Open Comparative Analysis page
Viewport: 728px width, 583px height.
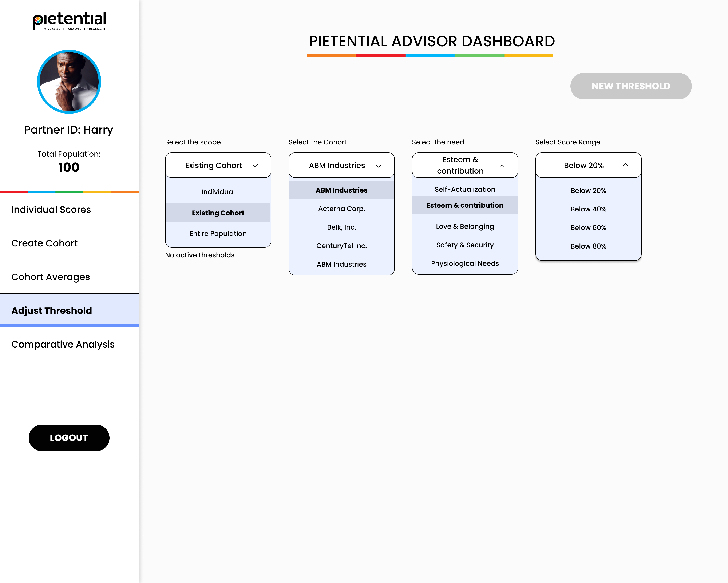(69, 344)
